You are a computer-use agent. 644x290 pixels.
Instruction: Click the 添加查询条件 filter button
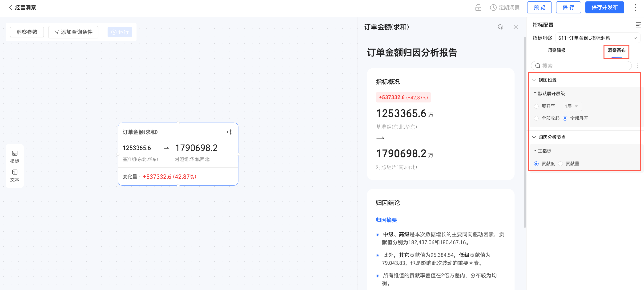73,32
